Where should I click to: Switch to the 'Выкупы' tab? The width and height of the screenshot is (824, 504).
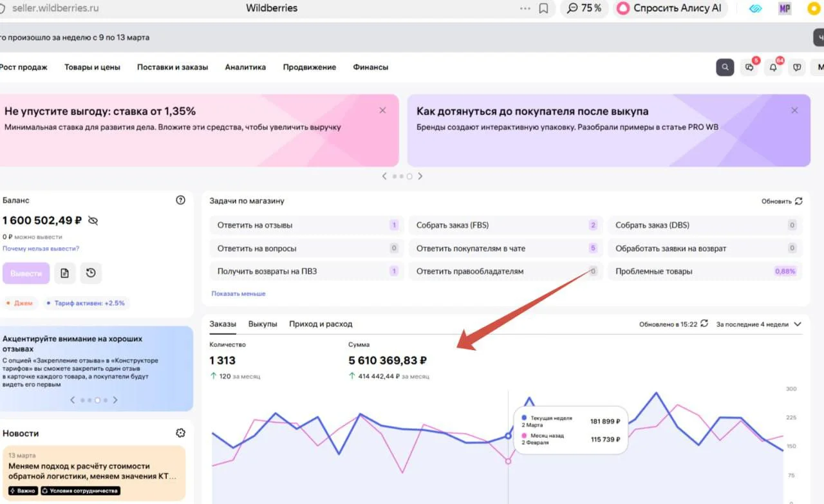[x=263, y=324]
